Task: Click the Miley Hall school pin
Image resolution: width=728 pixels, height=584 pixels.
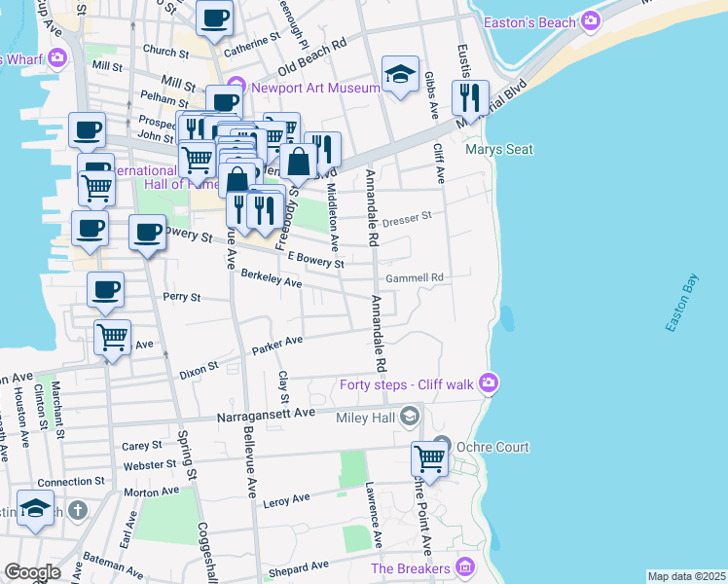Action: (410, 417)
